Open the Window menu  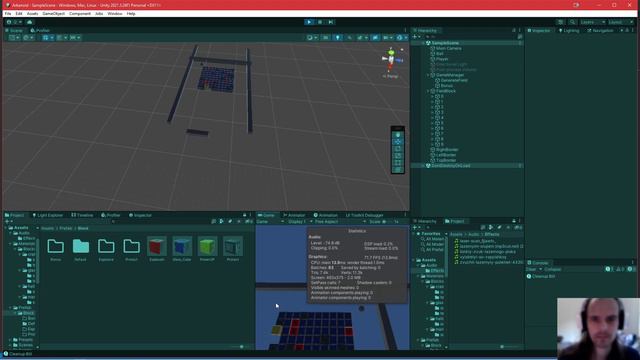[x=115, y=13]
